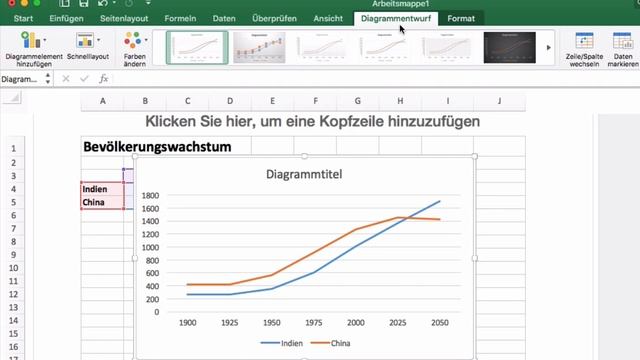Click the chart's right-middle handle
The height and width of the screenshot is (360, 640).
coord(474,258)
